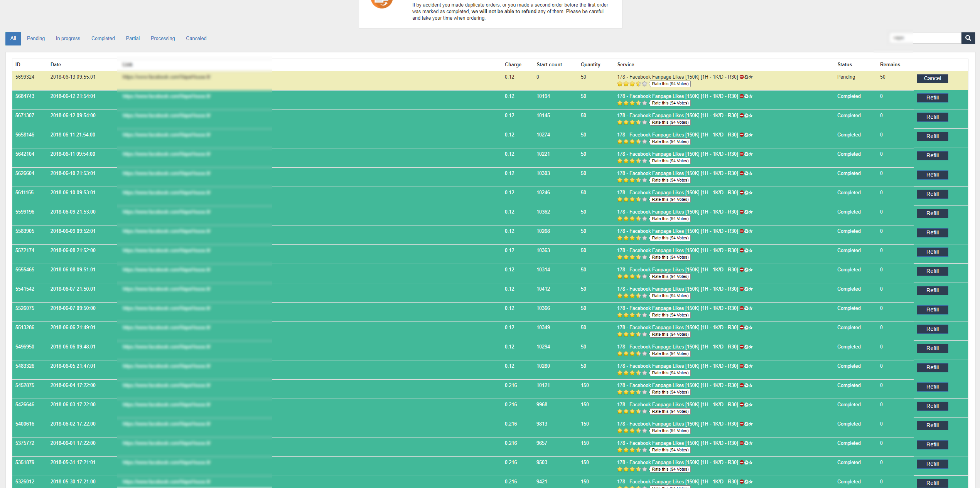Click the Start count column header
Viewport: 980px width, 488px height.
point(549,65)
